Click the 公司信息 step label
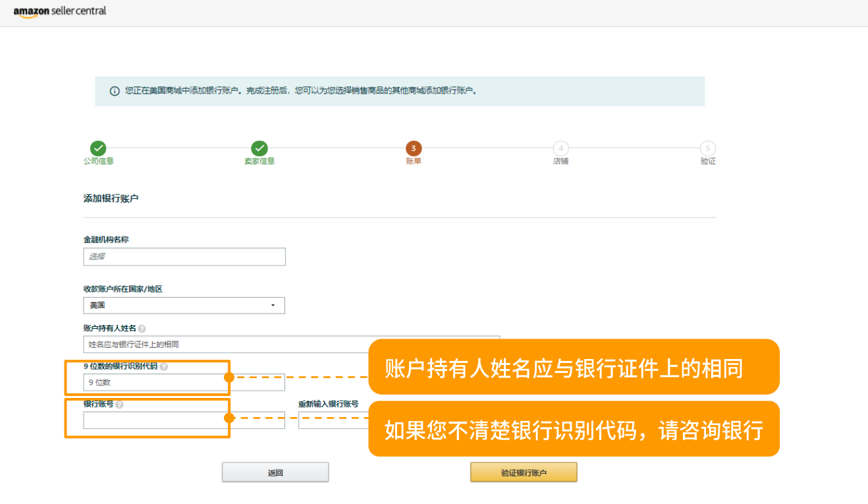The height and width of the screenshot is (504, 868). 98,161
